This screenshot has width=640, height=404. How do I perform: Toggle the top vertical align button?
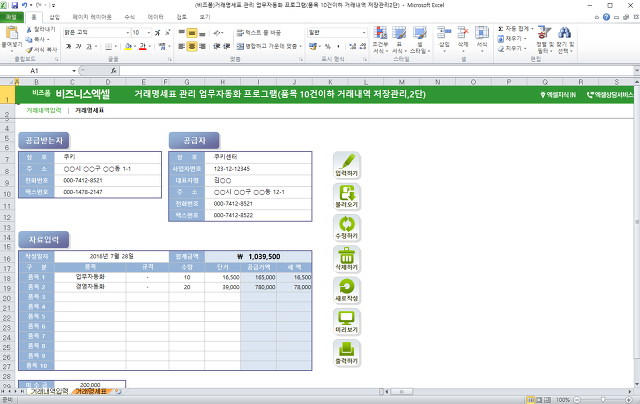pos(182,33)
